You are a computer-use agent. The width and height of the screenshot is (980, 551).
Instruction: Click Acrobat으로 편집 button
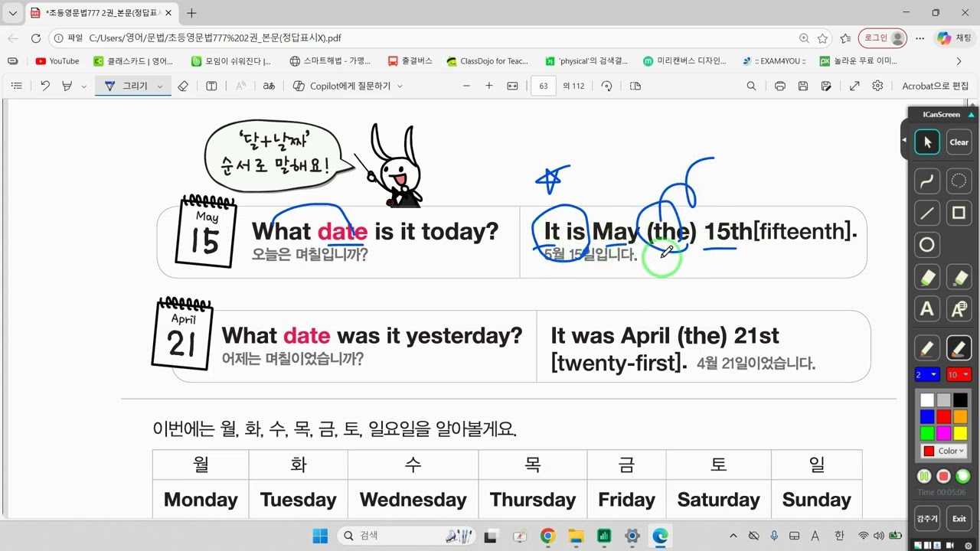click(x=935, y=86)
